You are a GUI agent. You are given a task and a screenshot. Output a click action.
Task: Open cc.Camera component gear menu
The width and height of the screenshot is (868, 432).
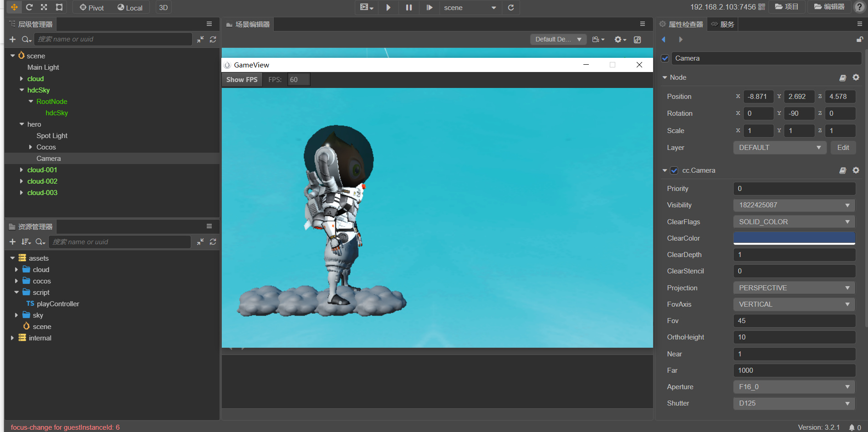click(x=856, y=170)
